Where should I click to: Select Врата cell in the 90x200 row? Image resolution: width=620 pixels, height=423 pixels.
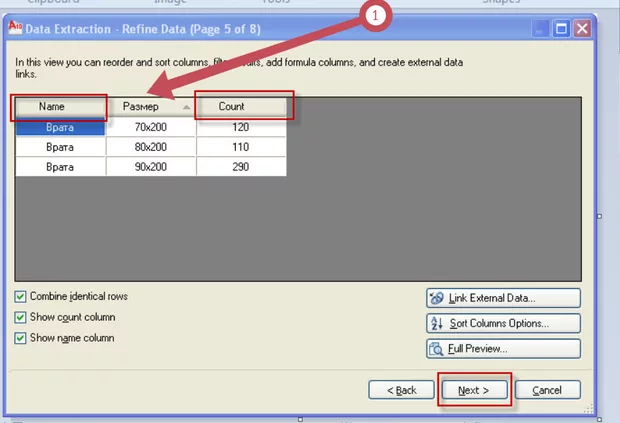(60, 167)
